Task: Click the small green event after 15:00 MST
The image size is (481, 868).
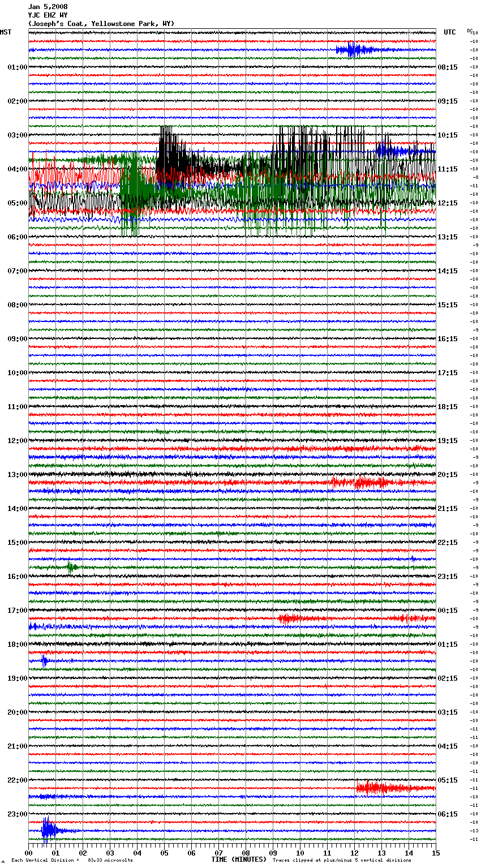Action: (72, 567)
